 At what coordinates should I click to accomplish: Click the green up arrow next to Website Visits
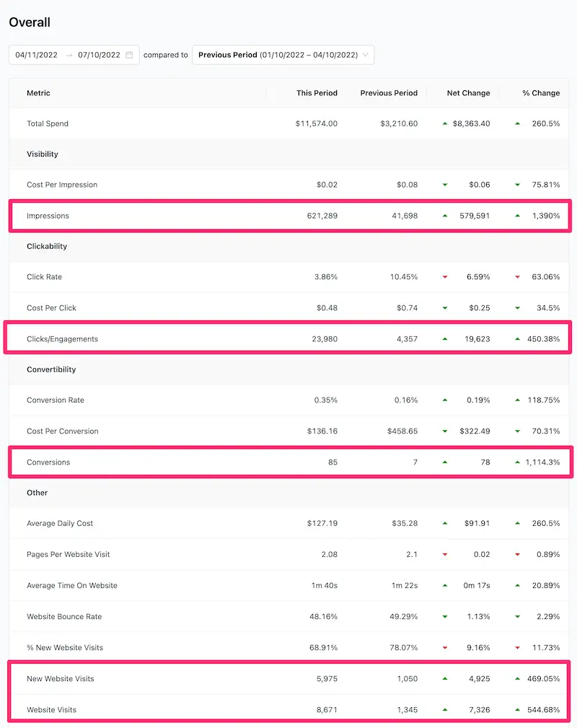click(445, 709)
